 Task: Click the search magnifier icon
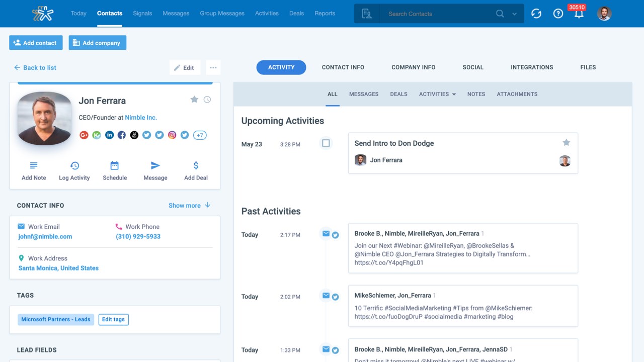(500, 14)
